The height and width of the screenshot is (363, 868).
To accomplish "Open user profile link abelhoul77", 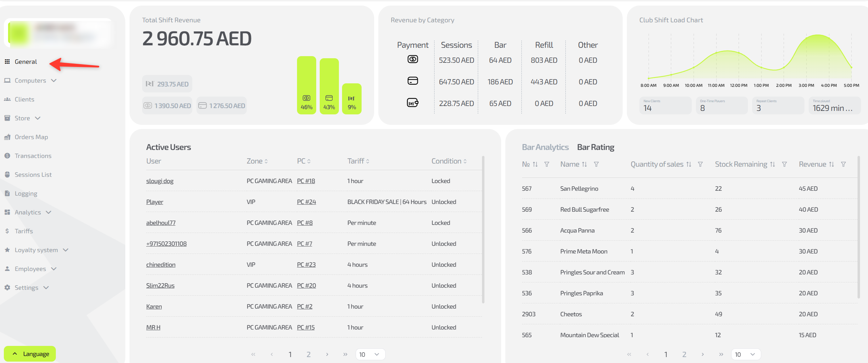I will coord(161,223).
